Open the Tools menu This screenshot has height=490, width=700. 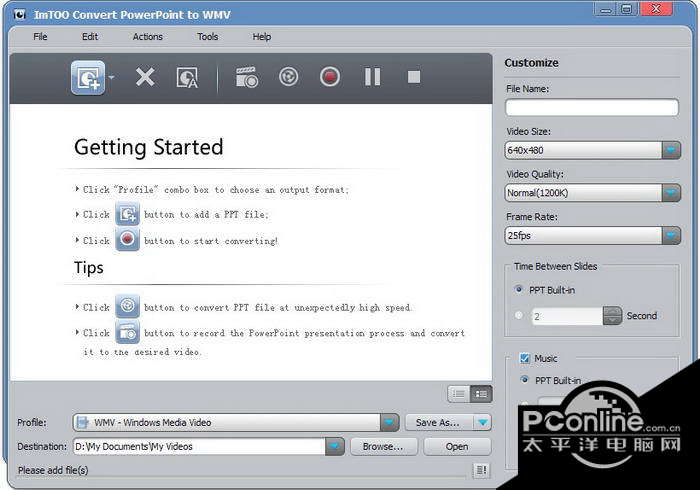(x=208, y=37)
